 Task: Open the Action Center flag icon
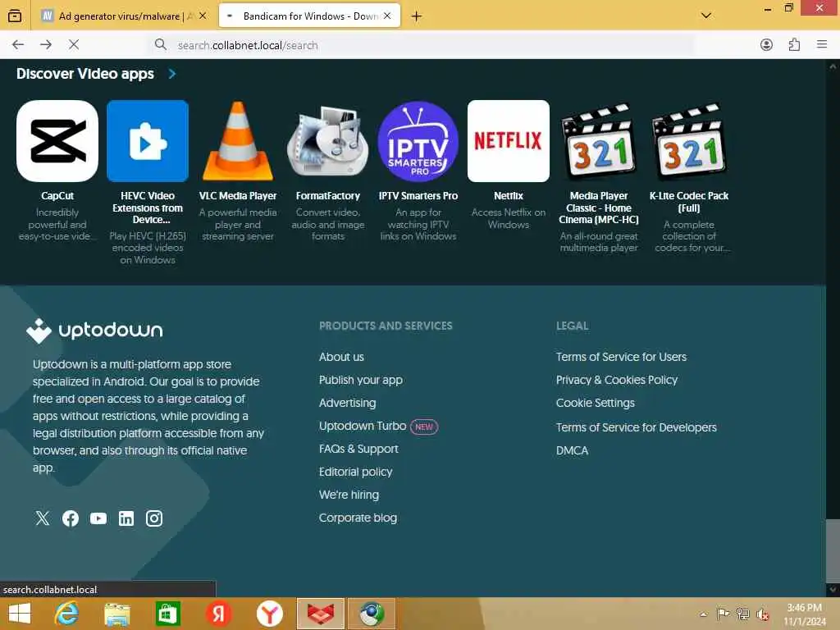(x=723, y=614)
